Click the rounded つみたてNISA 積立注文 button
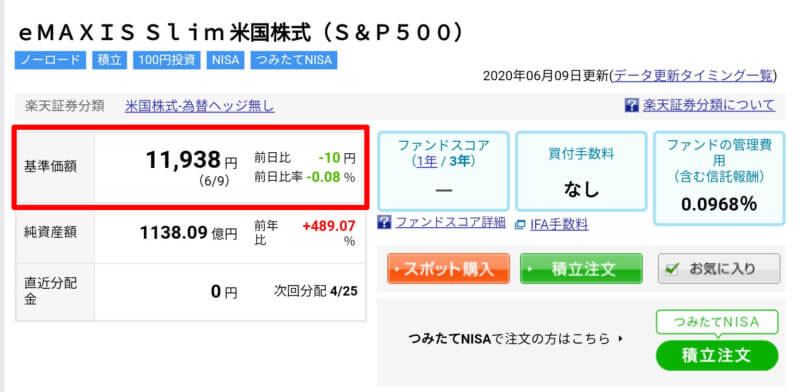The image size is (800, 392). tap(717, 355)
